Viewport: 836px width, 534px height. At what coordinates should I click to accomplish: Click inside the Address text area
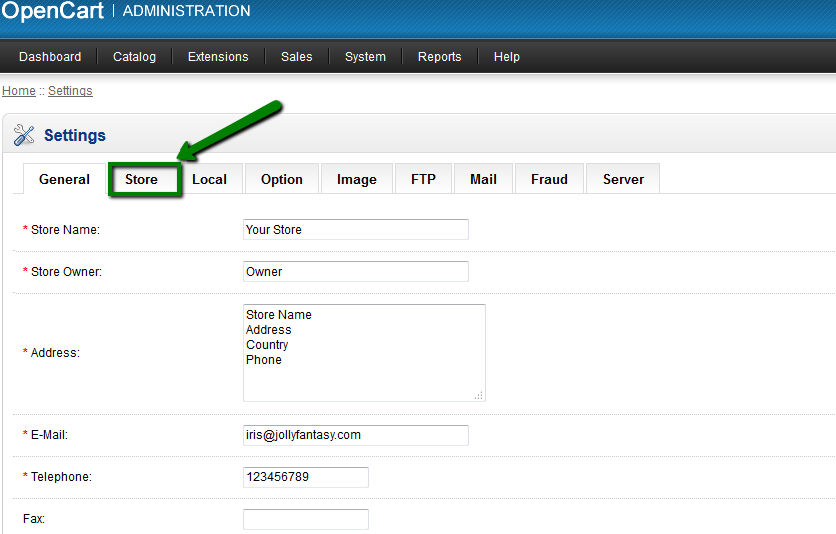coord(364,353)
